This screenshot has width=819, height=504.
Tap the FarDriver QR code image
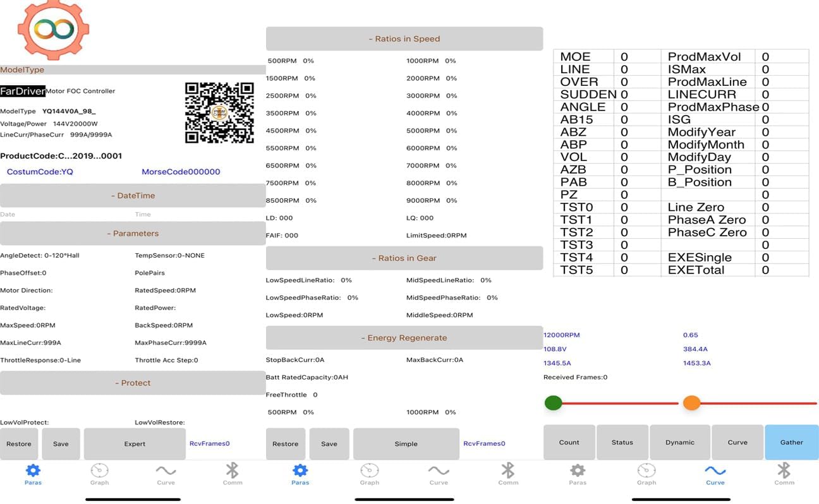coord(219,113)
